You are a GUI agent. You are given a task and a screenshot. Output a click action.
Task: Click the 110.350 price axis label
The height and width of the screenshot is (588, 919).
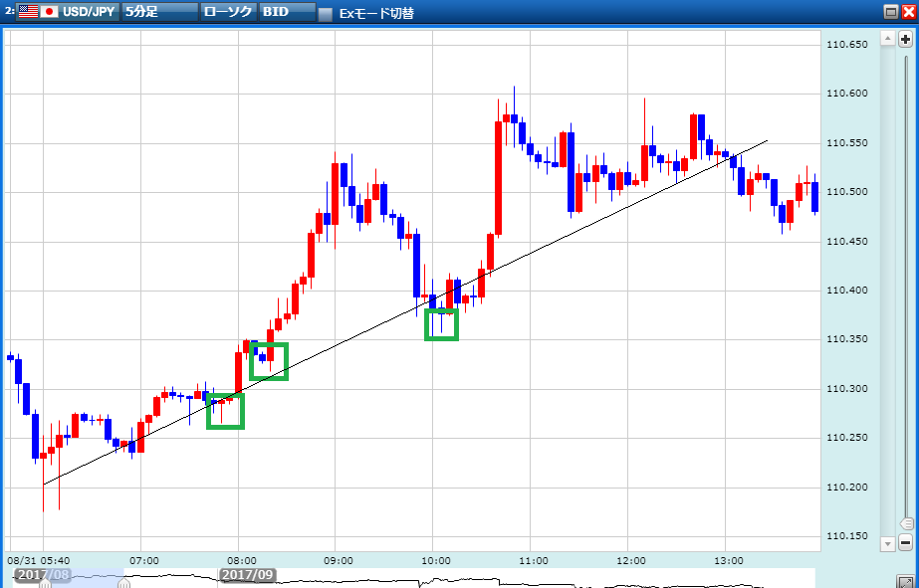pos(847,339)
